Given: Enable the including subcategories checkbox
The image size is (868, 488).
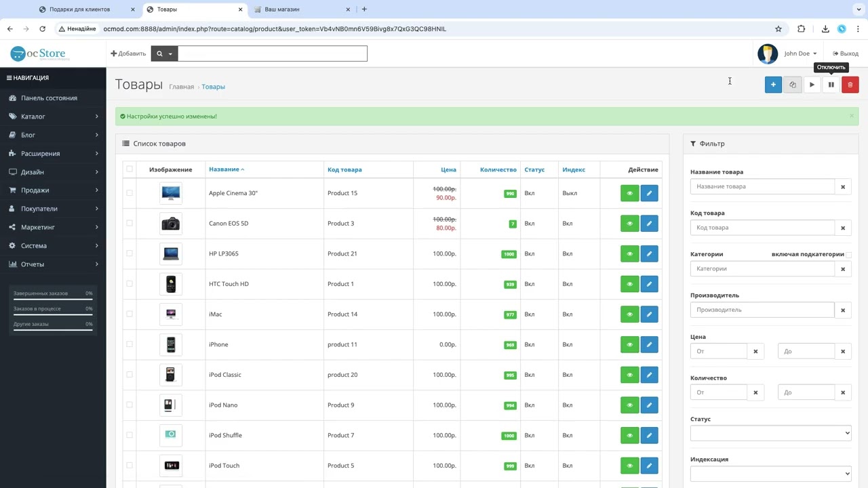Looking at the screenshot, I should (848, 255).
